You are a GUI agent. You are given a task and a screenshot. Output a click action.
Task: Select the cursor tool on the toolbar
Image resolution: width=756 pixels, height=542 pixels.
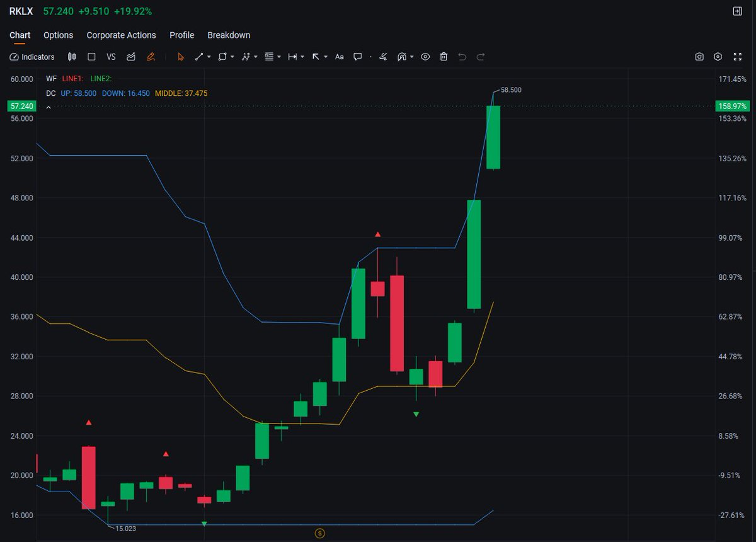tap(181, 57)
